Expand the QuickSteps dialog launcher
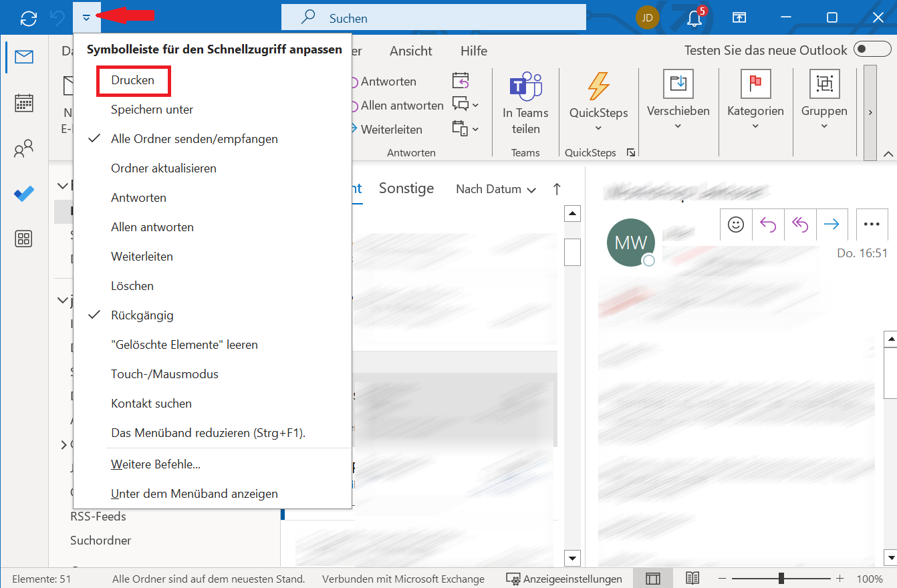Screen dimensions: 897x588 (x=630, y=153)
